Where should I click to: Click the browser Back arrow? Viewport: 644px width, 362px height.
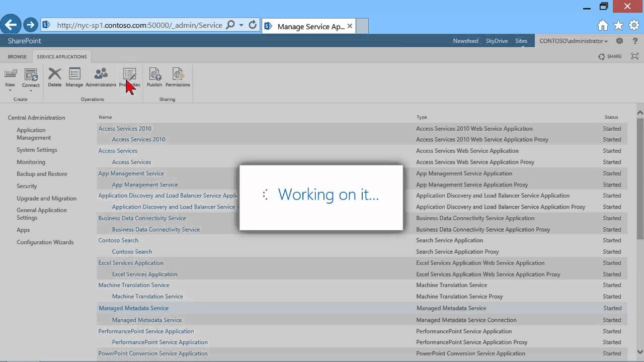pyautogui.click(x=11, y=24)
